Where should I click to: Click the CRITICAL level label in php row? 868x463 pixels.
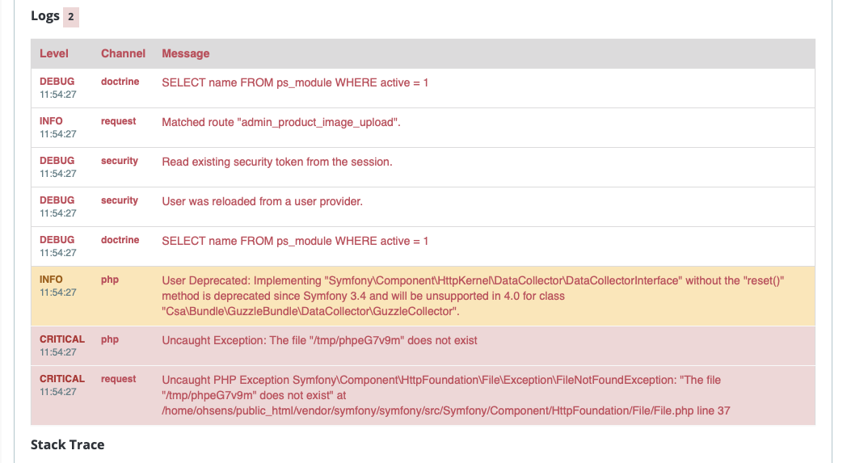click(x=62, y=339)
